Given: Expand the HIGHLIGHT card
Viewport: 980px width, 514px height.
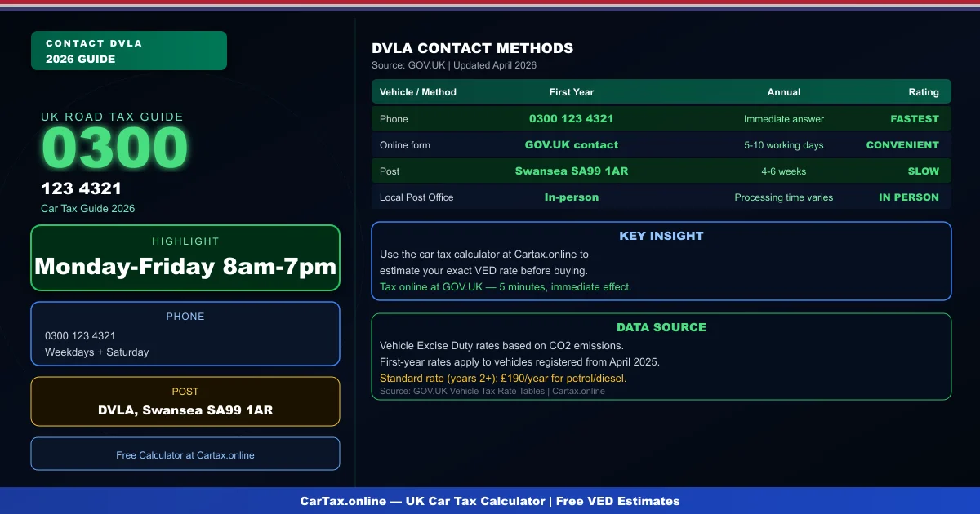Looking at the screenshot, I should pos(185,258).
